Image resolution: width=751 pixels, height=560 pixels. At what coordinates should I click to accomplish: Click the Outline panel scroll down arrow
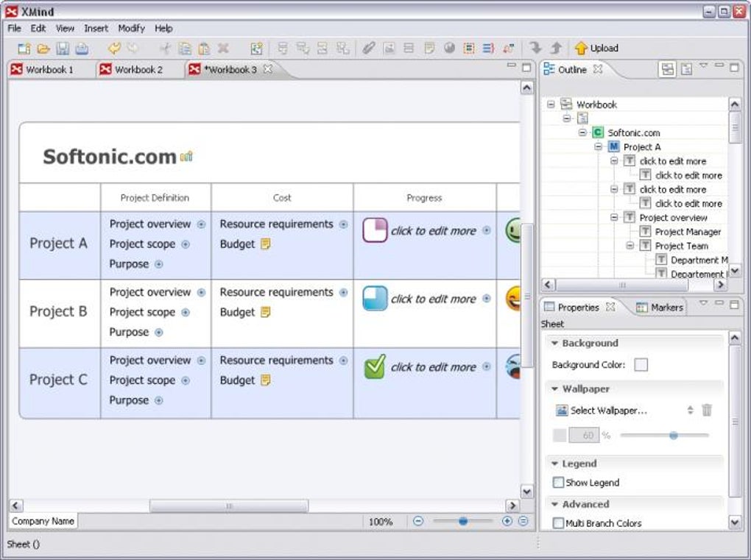[x=735, y=270]
